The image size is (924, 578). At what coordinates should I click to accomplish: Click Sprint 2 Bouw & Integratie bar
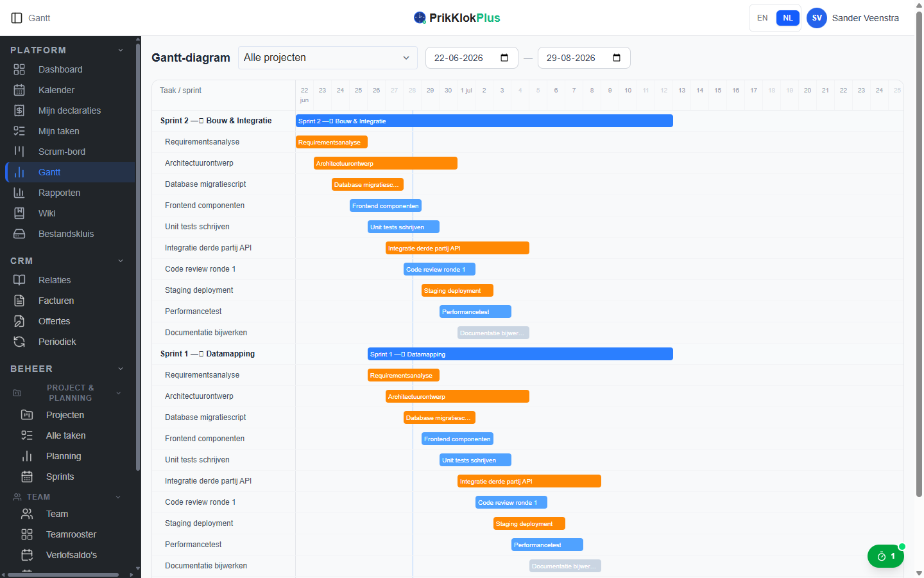(484, 121)
